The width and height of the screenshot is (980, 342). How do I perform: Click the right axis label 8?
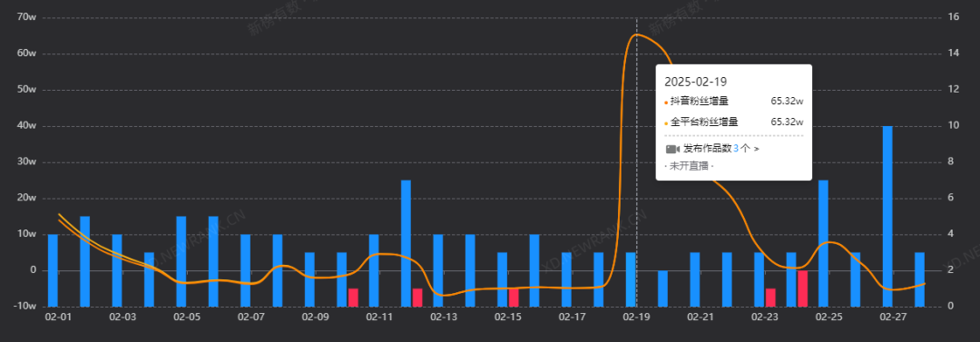951,162
